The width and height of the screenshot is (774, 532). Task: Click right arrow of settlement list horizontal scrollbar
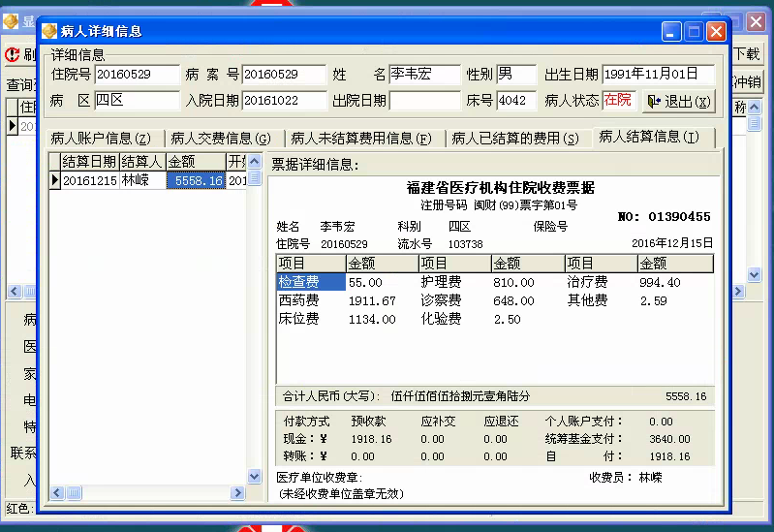pos(237,492)
